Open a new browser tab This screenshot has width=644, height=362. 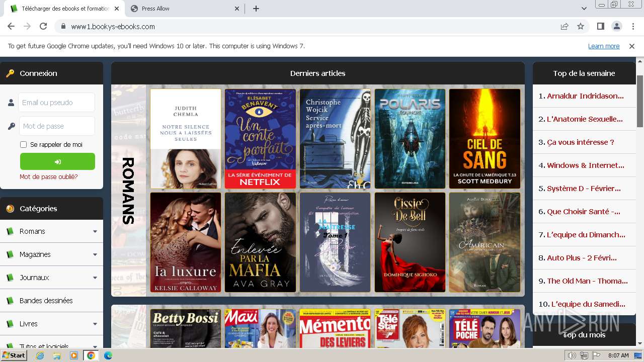pyautogui.click(x=256, y=9)
